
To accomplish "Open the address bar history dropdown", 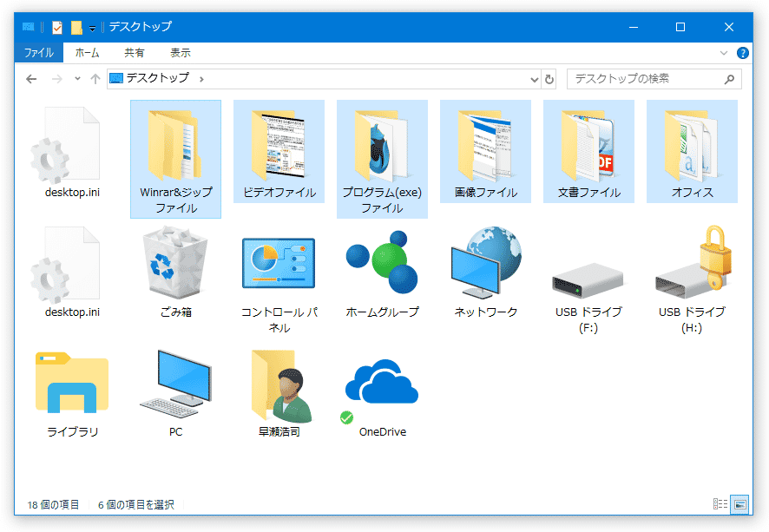I will pos(535,80).
